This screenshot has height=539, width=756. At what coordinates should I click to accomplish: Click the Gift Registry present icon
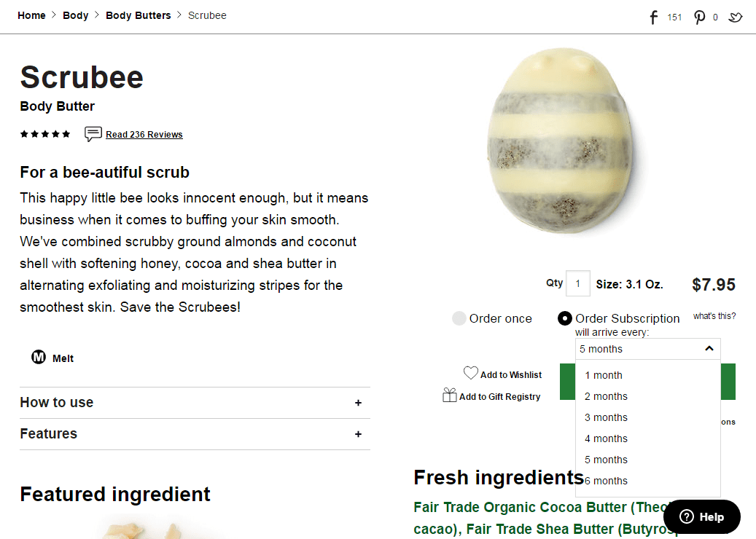click(x=450, y=396)
